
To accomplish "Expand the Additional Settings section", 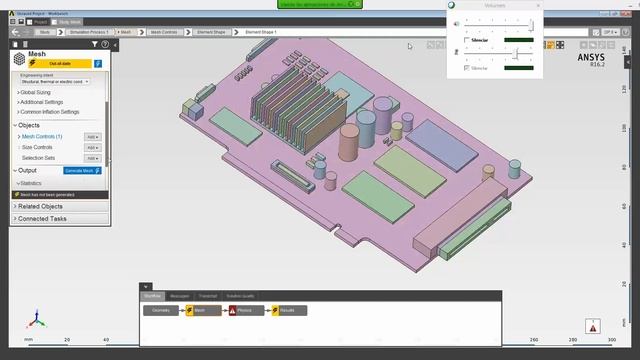I will (40, 102).
